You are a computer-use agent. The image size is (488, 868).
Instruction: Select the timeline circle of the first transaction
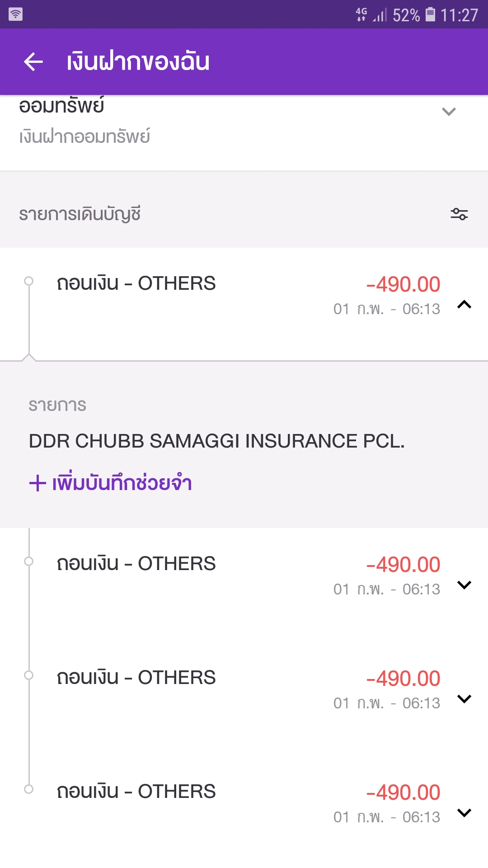click(28, 281)
